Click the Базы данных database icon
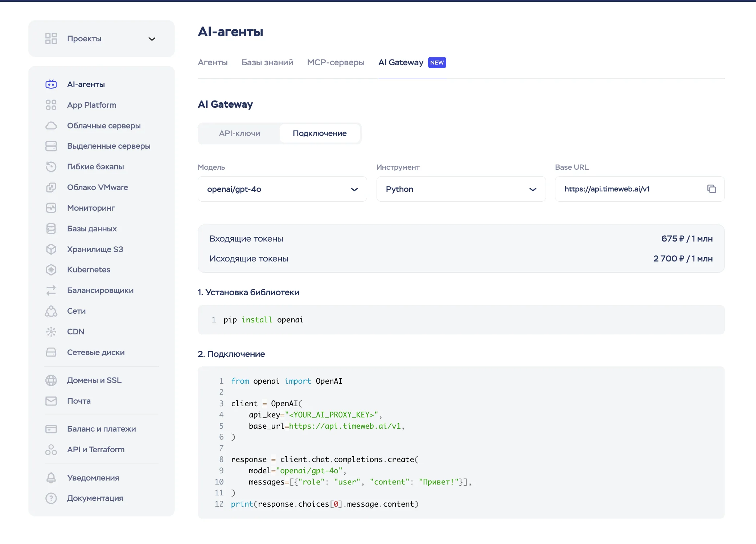The width and height of the screenshot is (756, 544). tap(51, 228)
